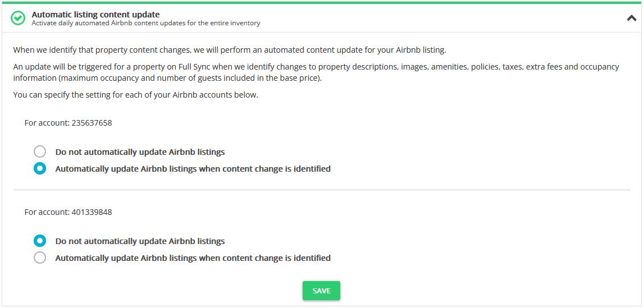Click the "For account: 401339848" text

tap(68, 213)
